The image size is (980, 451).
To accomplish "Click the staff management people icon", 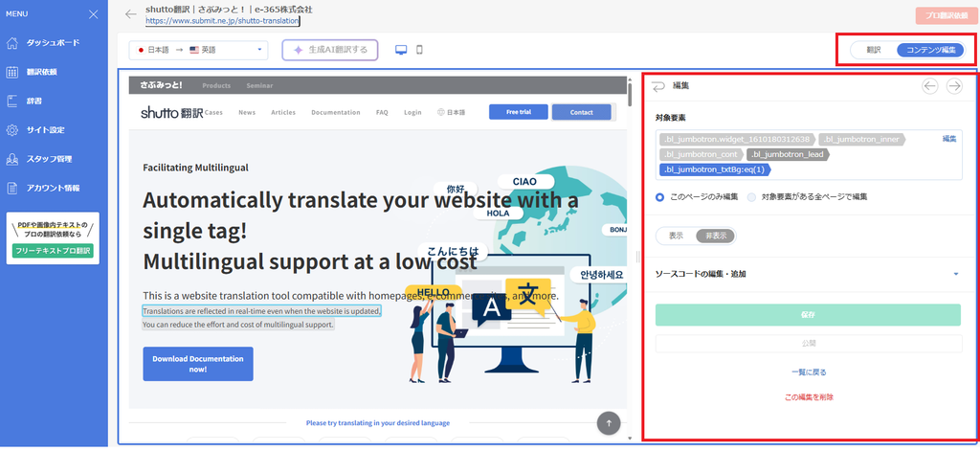I will pyautogui.click(x=11, y=159).
